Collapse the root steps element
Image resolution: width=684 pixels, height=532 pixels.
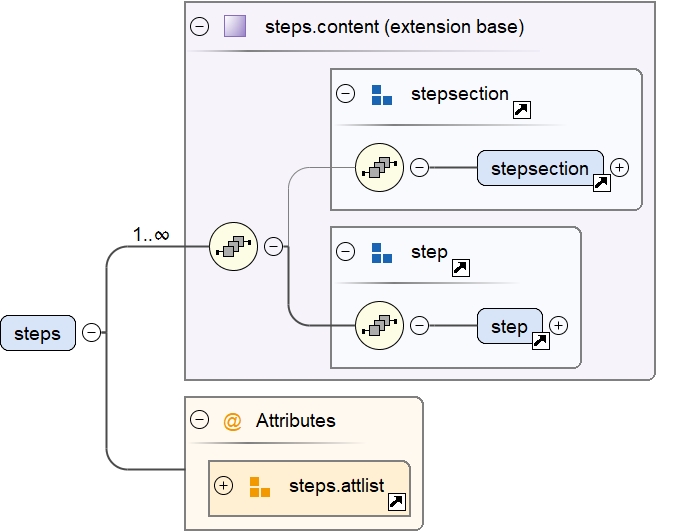(91, 333)
